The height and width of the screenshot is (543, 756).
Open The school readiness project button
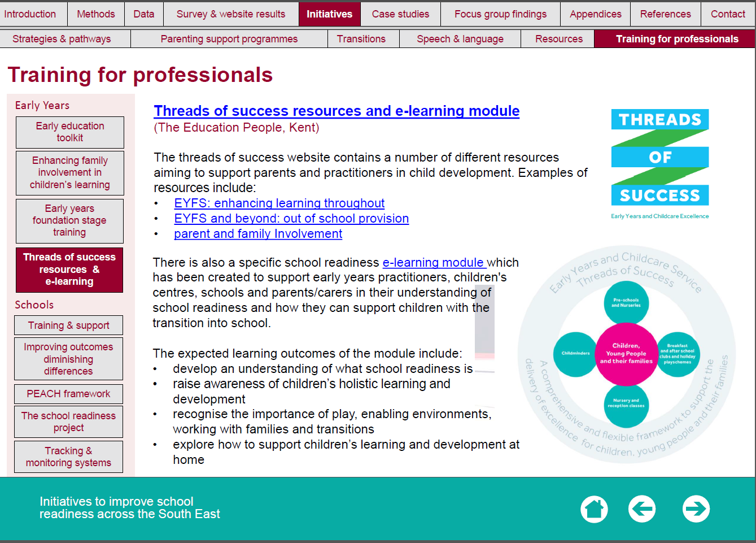68,422
